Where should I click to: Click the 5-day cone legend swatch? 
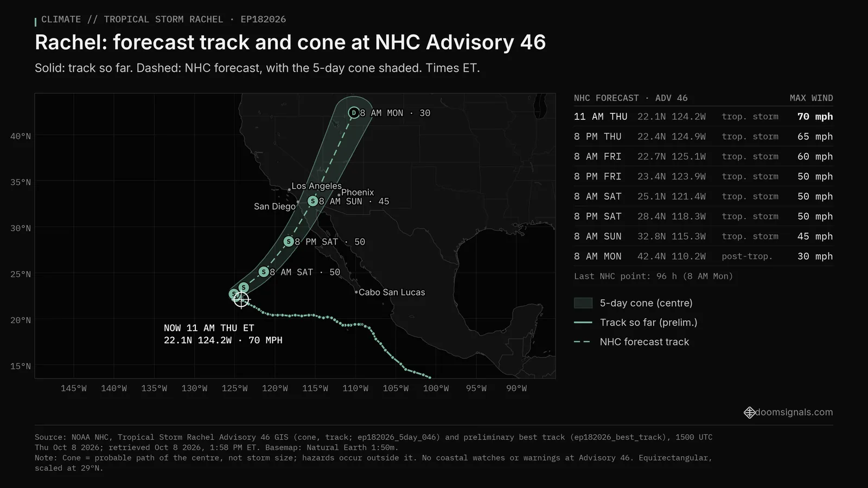click(x=583, y=303)
